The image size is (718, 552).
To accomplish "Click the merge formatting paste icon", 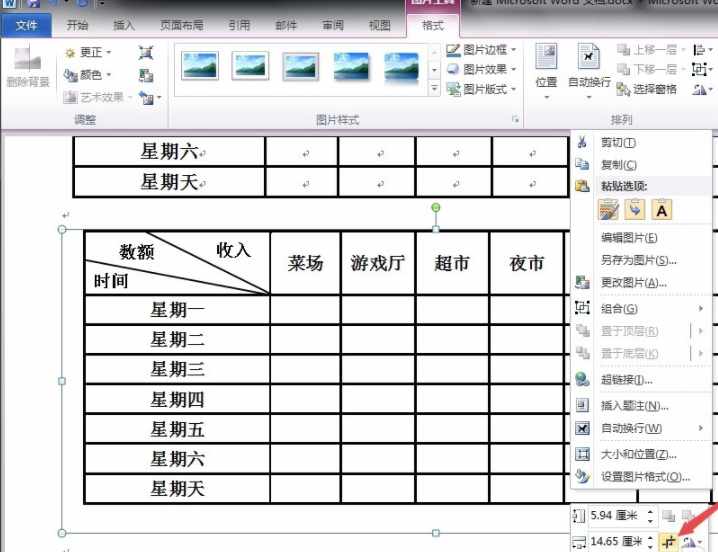I will coord(635,210).
